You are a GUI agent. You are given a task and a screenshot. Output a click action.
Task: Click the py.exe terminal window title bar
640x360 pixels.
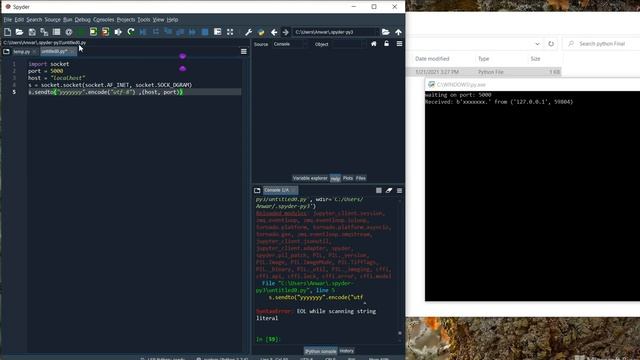click(x=532, y=84)
